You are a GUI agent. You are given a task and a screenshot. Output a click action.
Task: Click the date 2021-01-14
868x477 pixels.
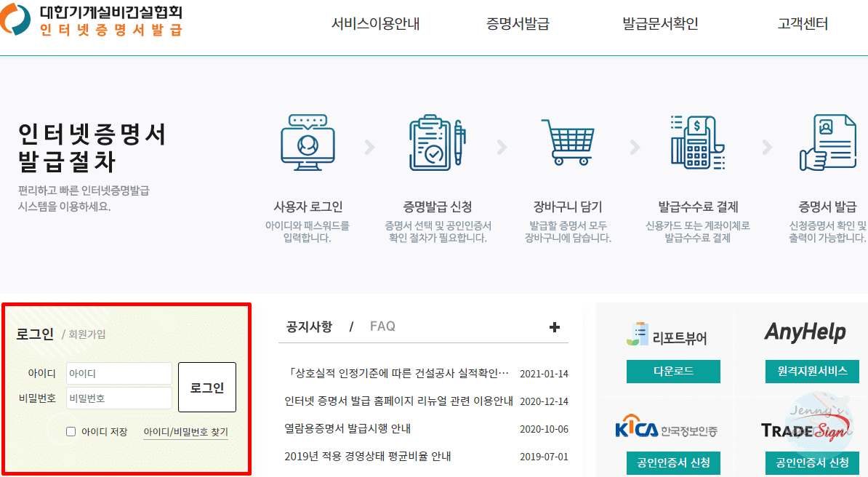[x=544, y=374]
